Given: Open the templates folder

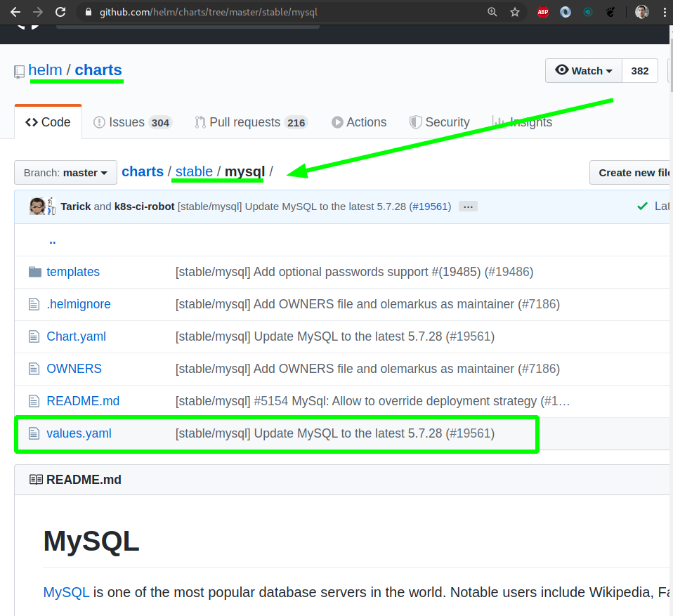Looking at the screenshot, I should click(x=73, y=272).
